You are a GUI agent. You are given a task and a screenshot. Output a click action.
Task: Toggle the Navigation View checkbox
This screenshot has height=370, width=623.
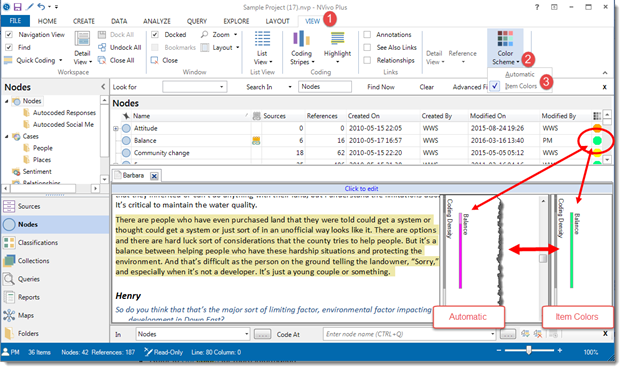tap(9, 35)
